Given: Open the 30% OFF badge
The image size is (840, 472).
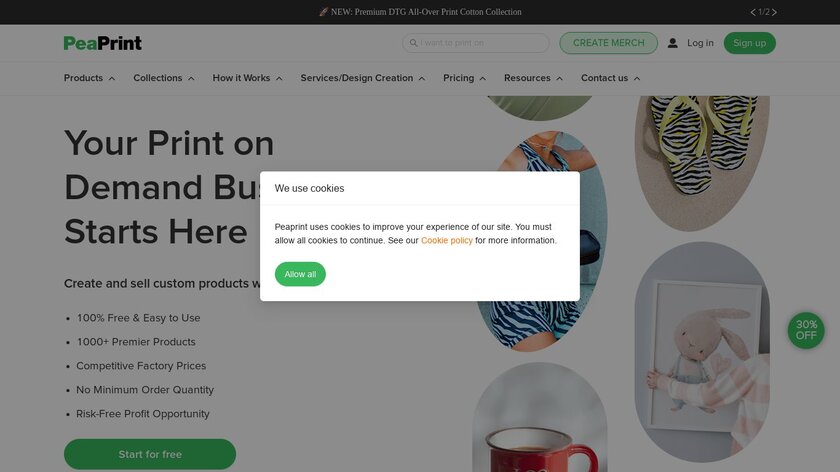Looking at the screenshot, I should pyautogui.click(x=806, y=330).
